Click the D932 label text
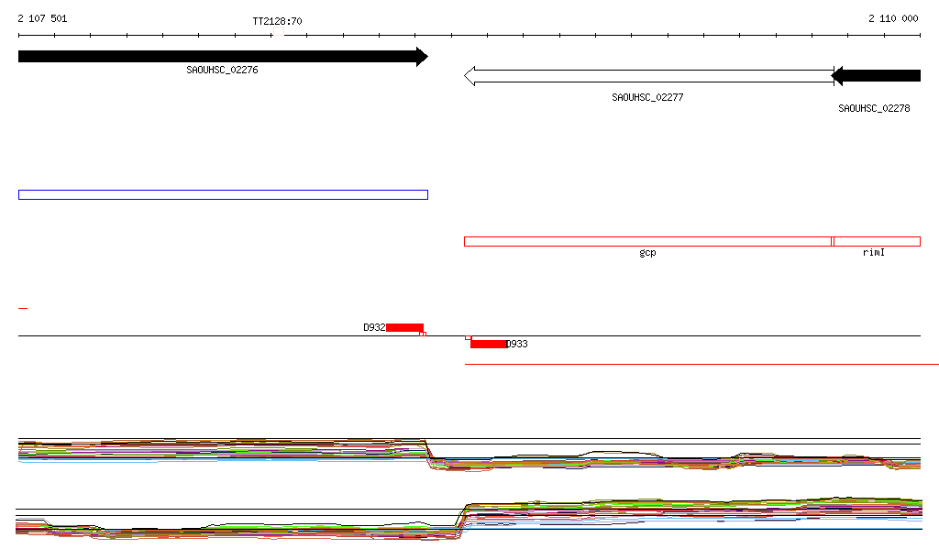This screenshot has width=939, height=560. (374, 327)
